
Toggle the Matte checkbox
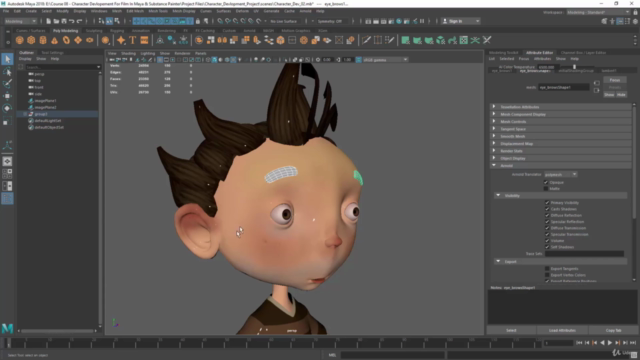(546, 189)
